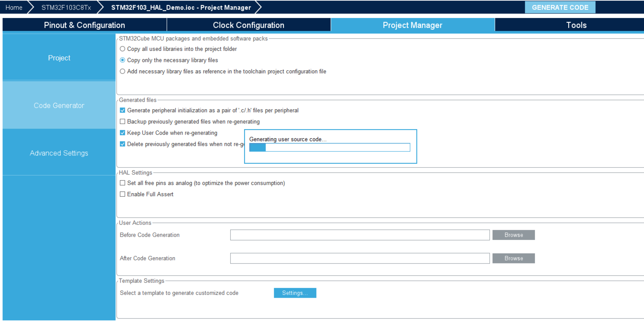Open the Project side section

point(59,58)
